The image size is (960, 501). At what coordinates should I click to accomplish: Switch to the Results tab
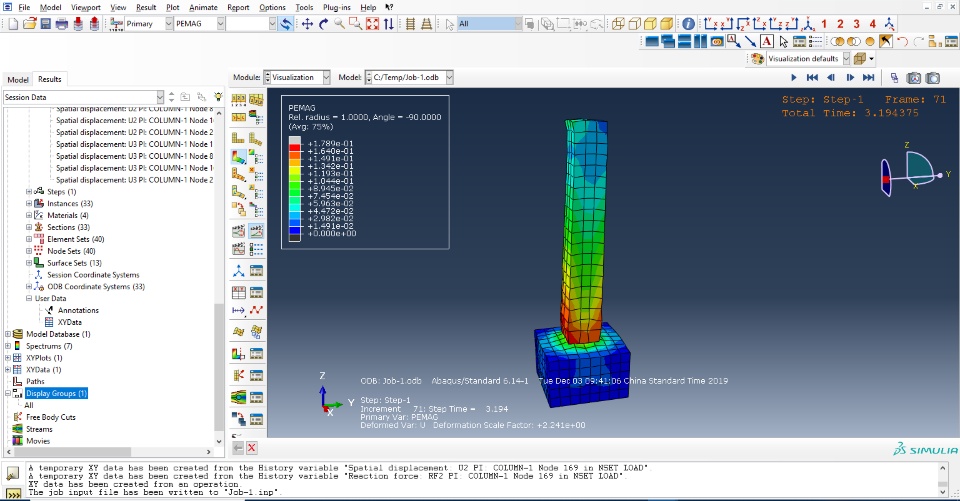pos(50,79)
